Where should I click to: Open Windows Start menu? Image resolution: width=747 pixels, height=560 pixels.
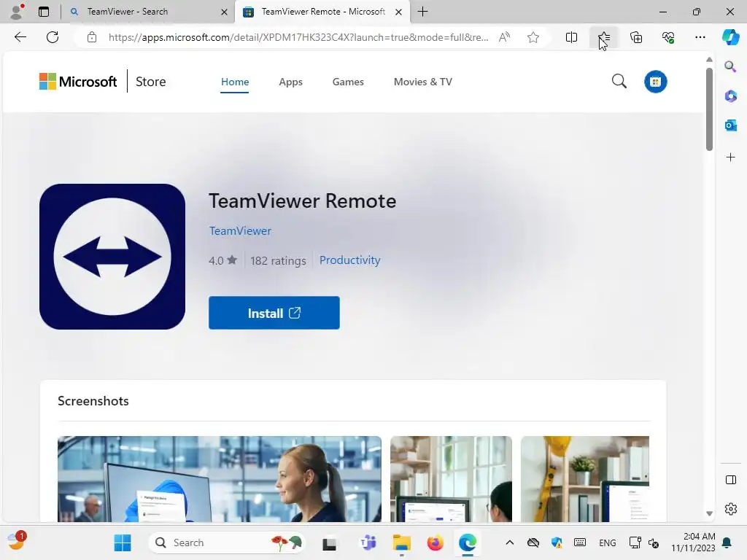point(123,542)
